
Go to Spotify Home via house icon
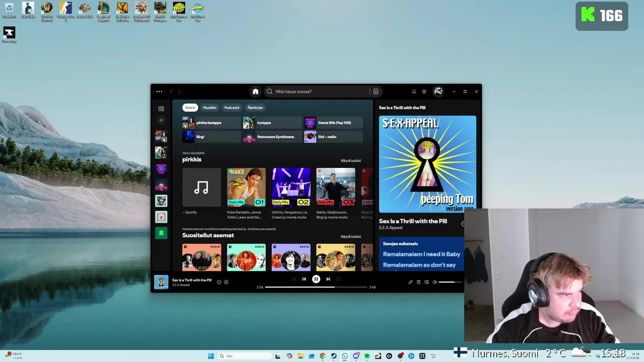click(256, 92)
